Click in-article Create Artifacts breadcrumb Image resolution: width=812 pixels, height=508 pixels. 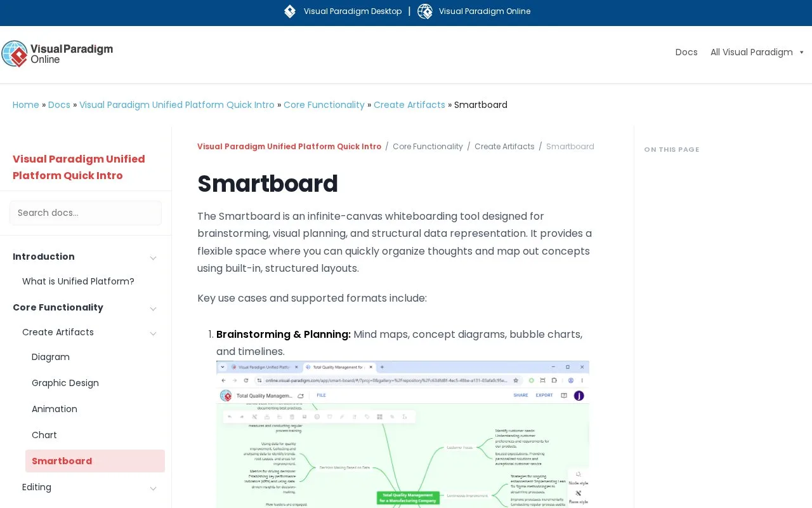pos(504,147)
